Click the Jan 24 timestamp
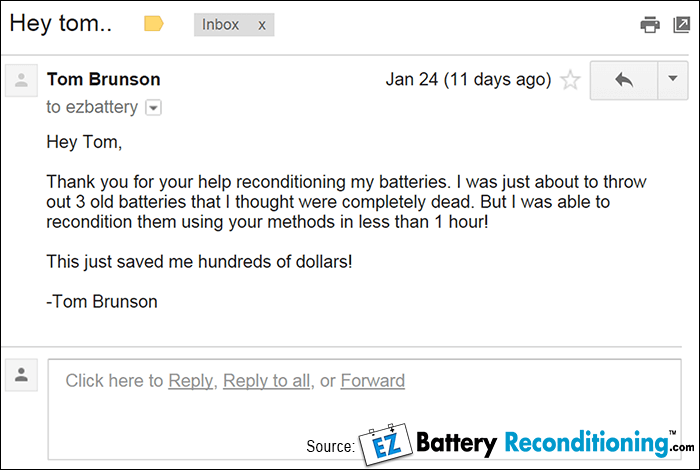Screen dimensions: 700x470 tap(468, 80)
